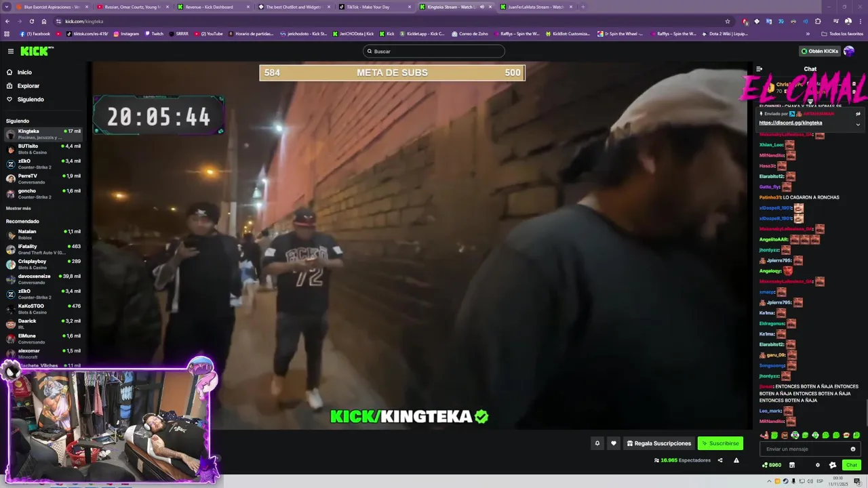Open Explorar in sidebar

coord(28,86)
